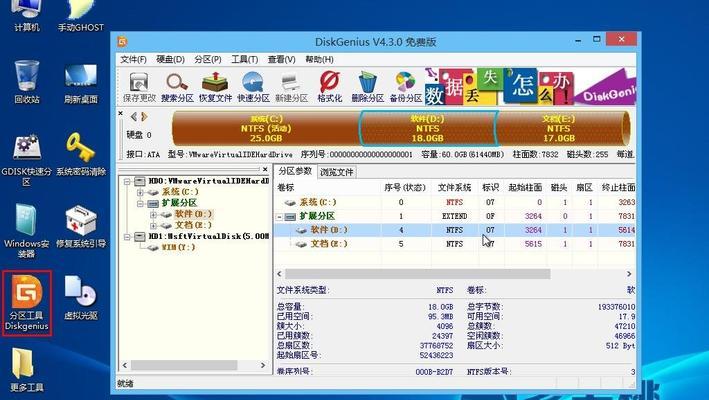The image size is (709, 400).
Task: Open the 回收站 recycle bin
Action: pyautogui.click(x=27, y=81)
